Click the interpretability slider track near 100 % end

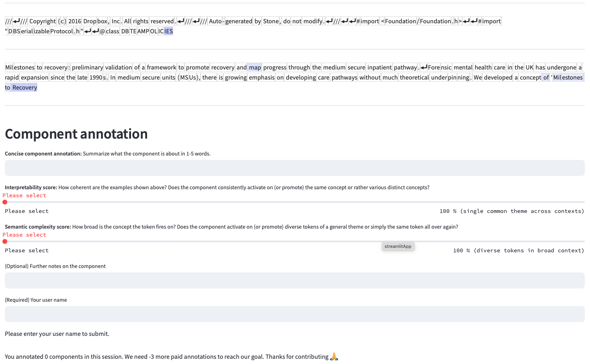pos(579,202)
